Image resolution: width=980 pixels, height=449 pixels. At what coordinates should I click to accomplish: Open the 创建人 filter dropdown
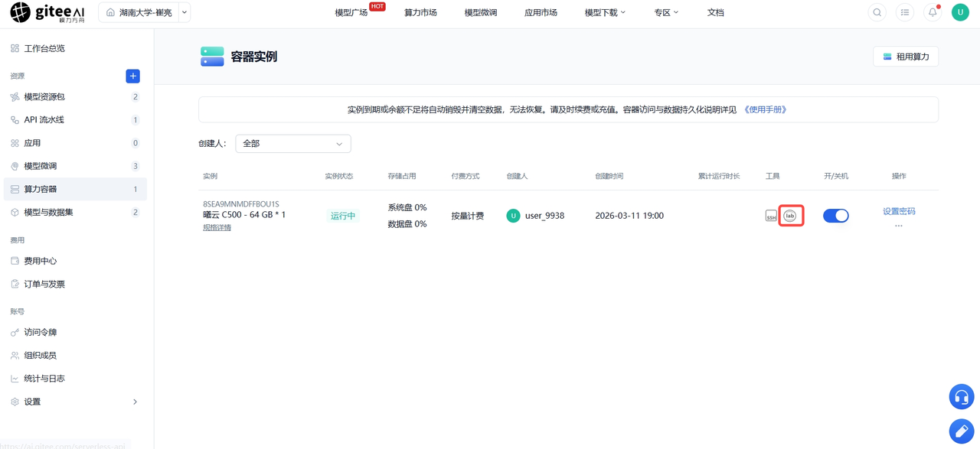pos(293,144)
